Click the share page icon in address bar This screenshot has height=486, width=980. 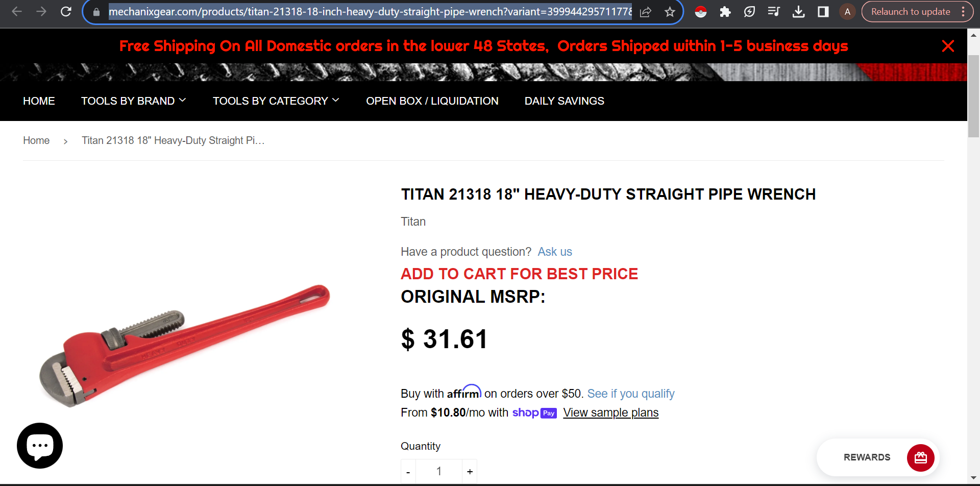pyautogui.click(x=645, y=12)
